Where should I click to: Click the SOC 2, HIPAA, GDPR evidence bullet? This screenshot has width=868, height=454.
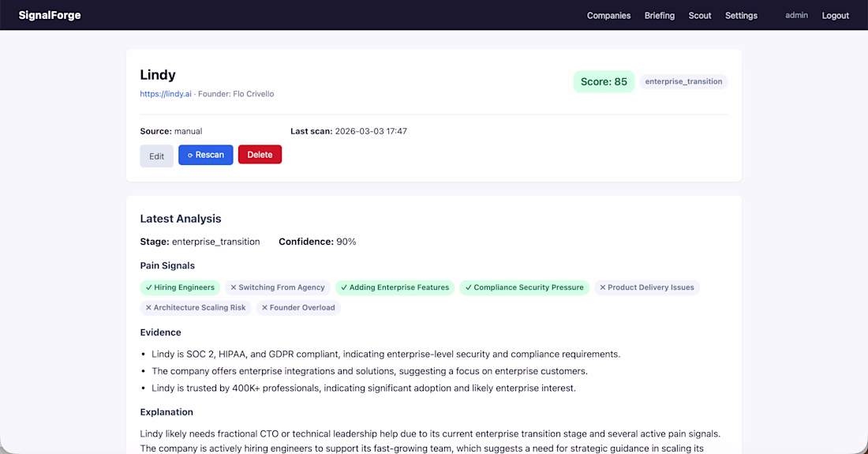tap(386, 354)
